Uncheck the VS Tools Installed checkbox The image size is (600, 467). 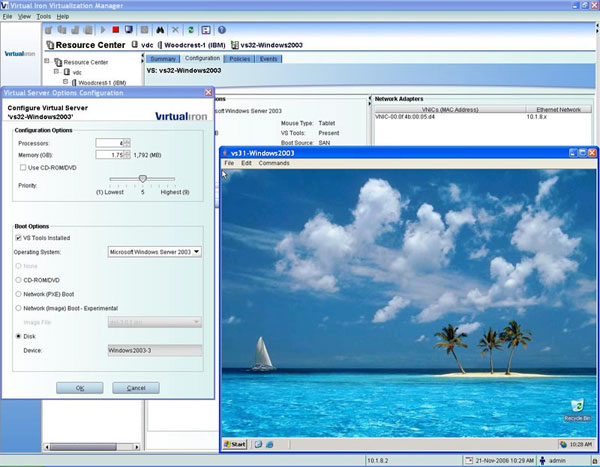pos(18,238)
